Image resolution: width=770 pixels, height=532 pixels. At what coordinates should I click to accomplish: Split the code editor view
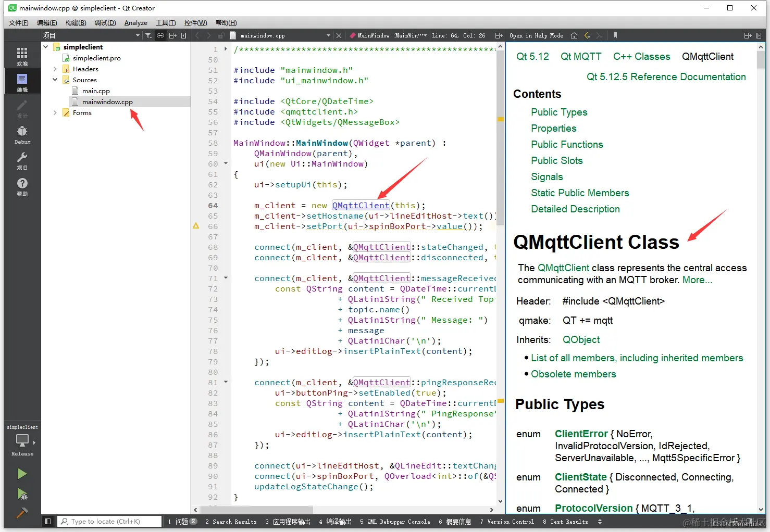coord(498,35)
